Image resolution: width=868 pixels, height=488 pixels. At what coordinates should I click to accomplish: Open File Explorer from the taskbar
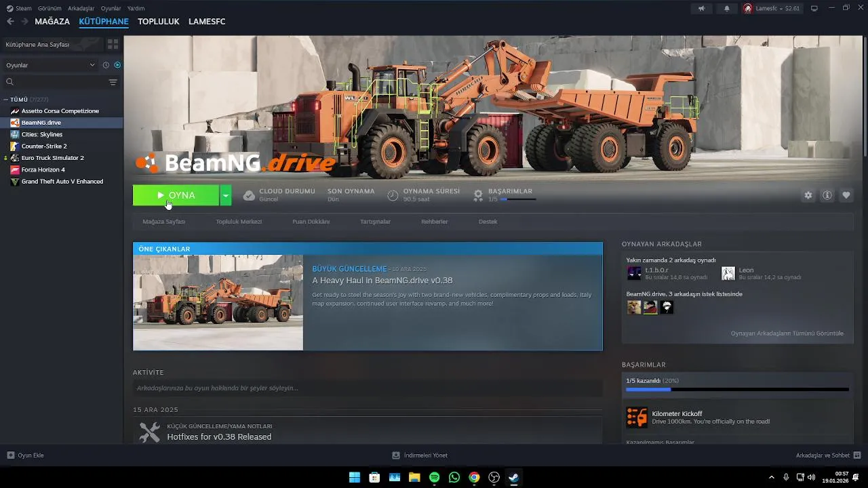414,477
